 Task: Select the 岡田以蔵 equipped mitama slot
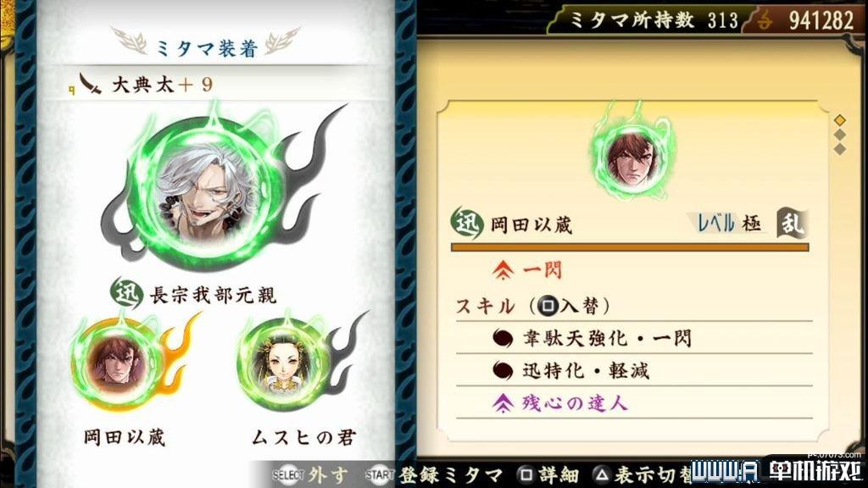pos(117,363)
